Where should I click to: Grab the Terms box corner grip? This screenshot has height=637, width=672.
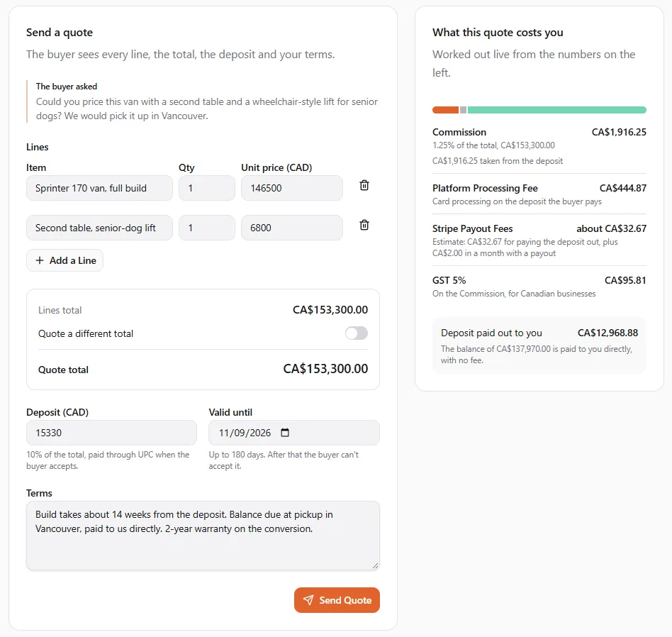pos(375,565)
